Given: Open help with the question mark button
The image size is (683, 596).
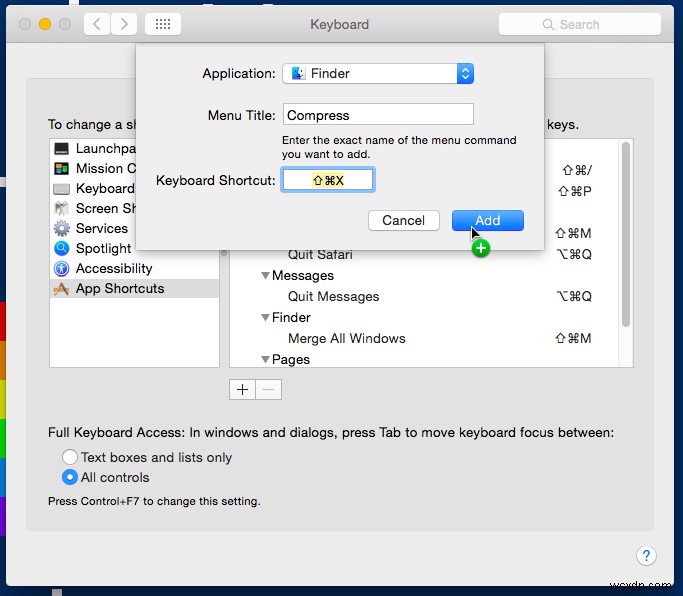Looking at the screenshot, I should [x=646, y=555].
